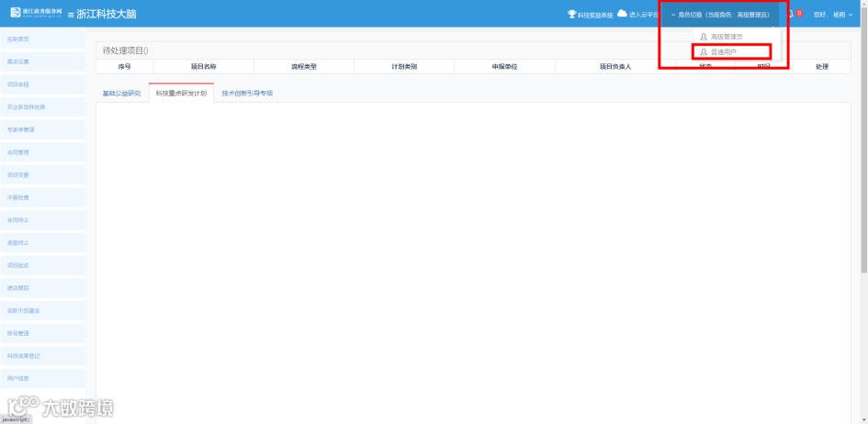Open the 角色切换 role dropdown
This screenshot has height=424, width=868.
point(719,15)
